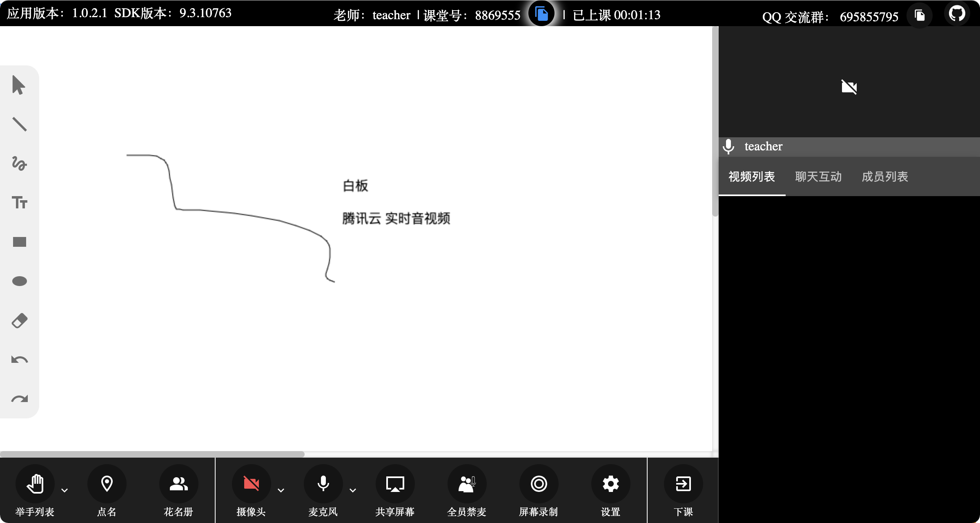Image resolution: width=980 pixels, height=523 pixels.
Task: Switch to the 聊天互动 chat tab
Action: coord(818,177)
